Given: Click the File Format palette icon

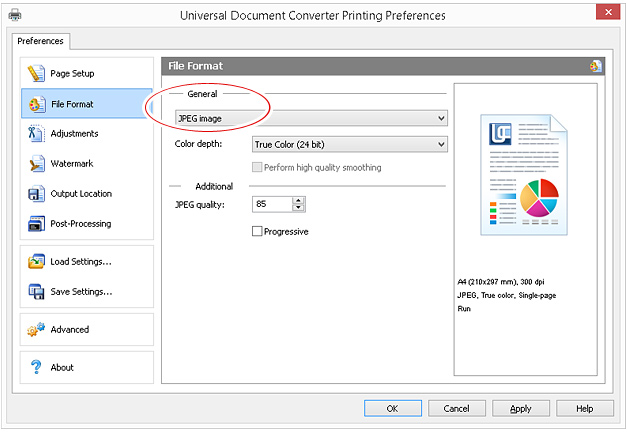Looking at the screenshot, I should pyautogui.click(x=36, y=104).
